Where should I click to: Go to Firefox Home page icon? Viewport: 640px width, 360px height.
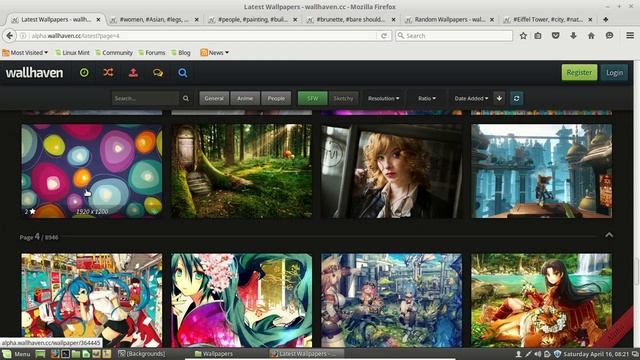[591, 36]
